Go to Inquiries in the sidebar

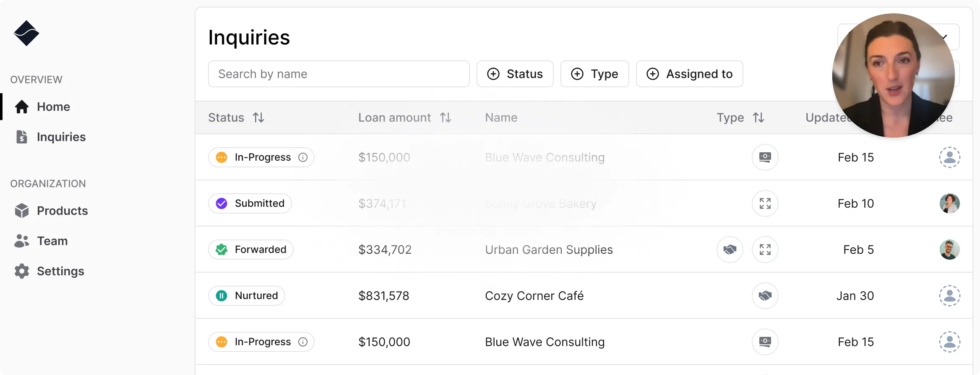[x=61, y=137]
